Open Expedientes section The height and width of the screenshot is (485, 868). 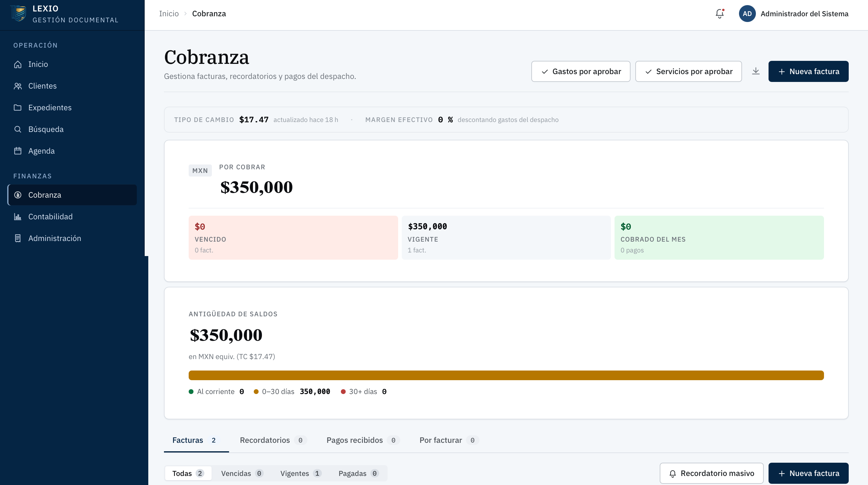tap(72, 108)
